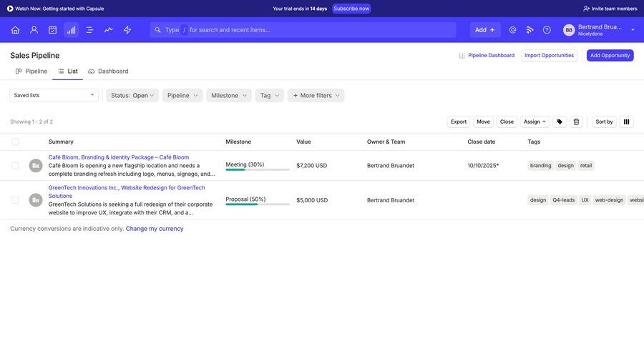Click the tag icon in bulk actions
Image resolution: width=644 pixels, height=346 pixels.
(x=560, y=122)
